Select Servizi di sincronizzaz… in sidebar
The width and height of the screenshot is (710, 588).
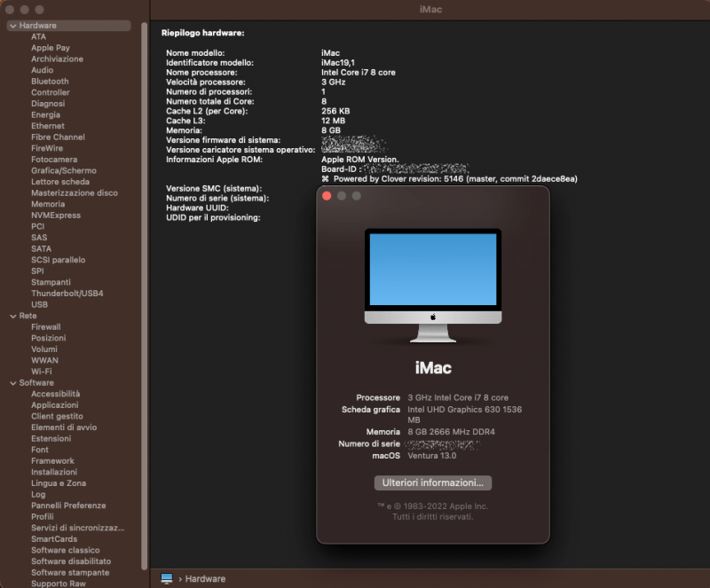point(77,528)
